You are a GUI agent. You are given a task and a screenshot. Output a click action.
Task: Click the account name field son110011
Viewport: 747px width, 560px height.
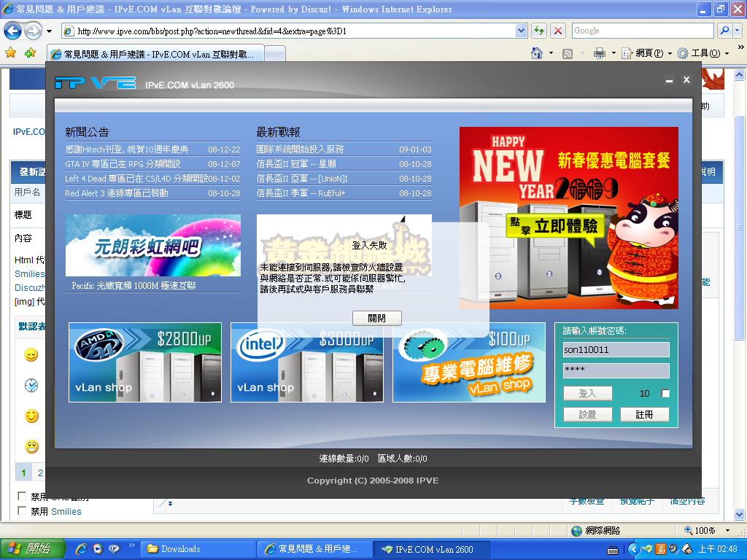(616, 349)
